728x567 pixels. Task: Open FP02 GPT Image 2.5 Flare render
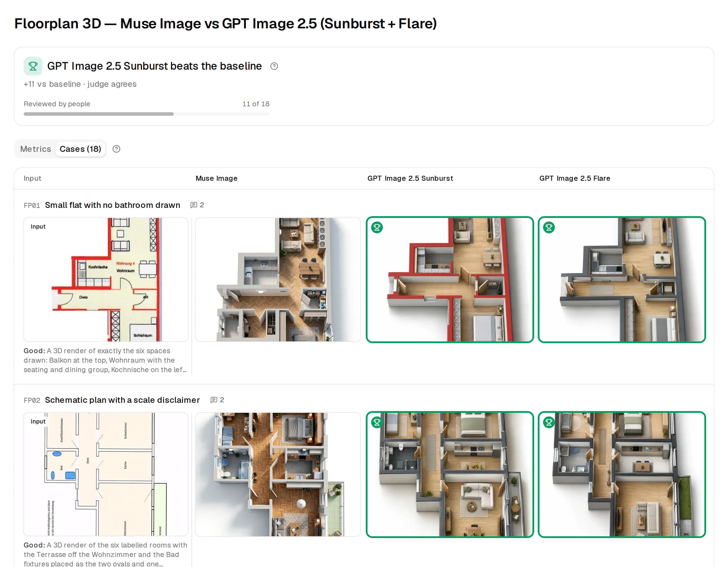(622, 474)
